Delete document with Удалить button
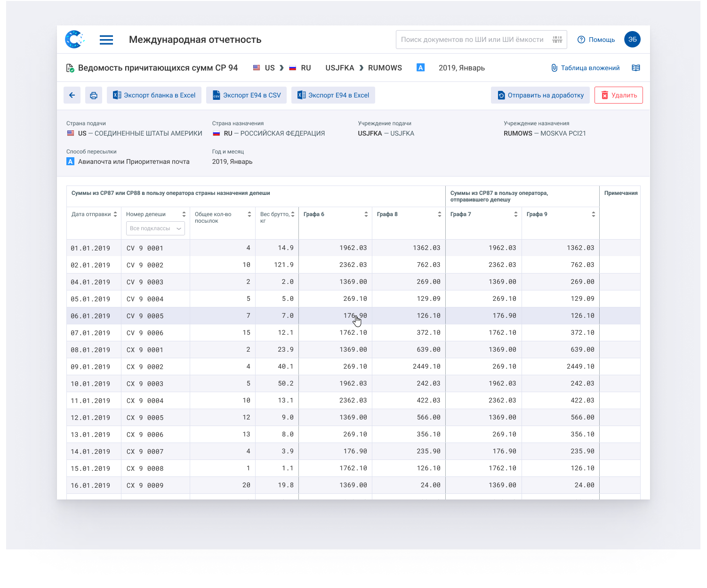The width and height of the screenshot is (707, 588). (619, 95)
